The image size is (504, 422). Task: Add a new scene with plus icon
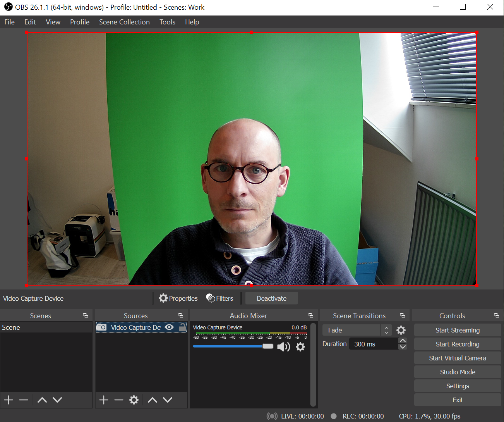coord(9,400)
